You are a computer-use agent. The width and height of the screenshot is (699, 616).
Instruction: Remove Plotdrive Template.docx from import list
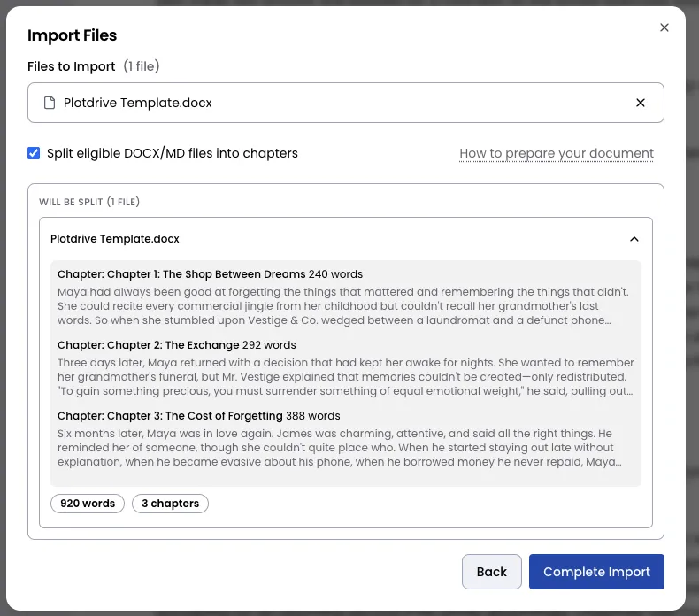[x=640, y=103]
